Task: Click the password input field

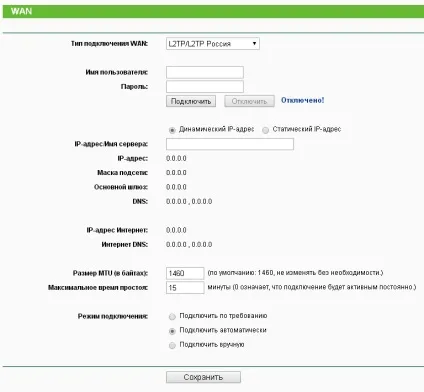Action: [205, 87]
